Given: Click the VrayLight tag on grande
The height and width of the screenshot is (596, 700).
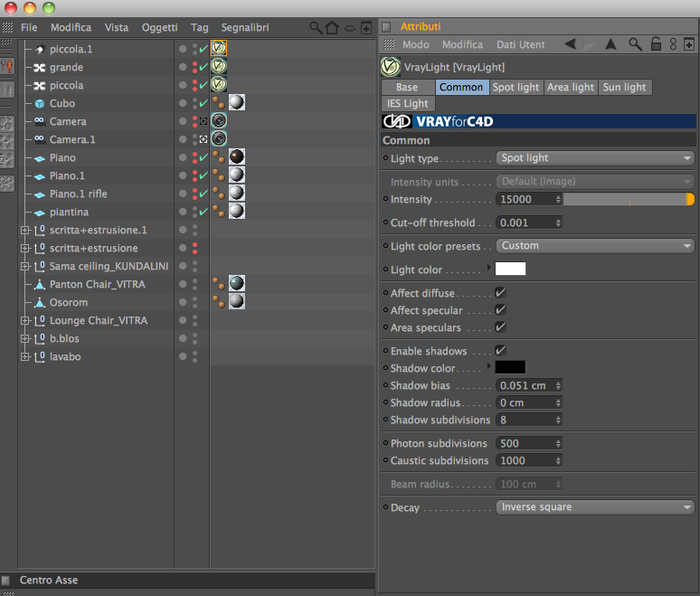Looking at the screenshot, I should click(x=219, y=67).
